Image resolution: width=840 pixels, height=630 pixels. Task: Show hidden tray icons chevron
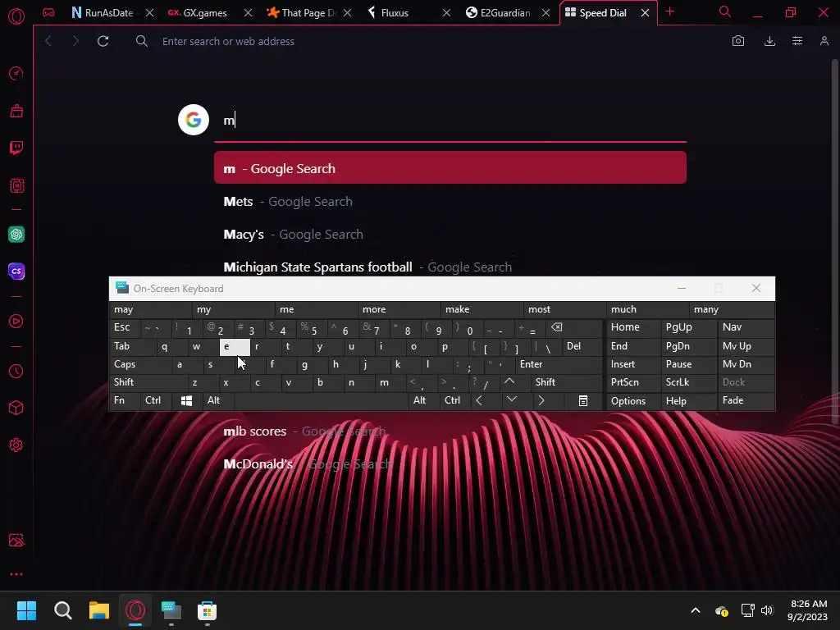tap(696, 610)
